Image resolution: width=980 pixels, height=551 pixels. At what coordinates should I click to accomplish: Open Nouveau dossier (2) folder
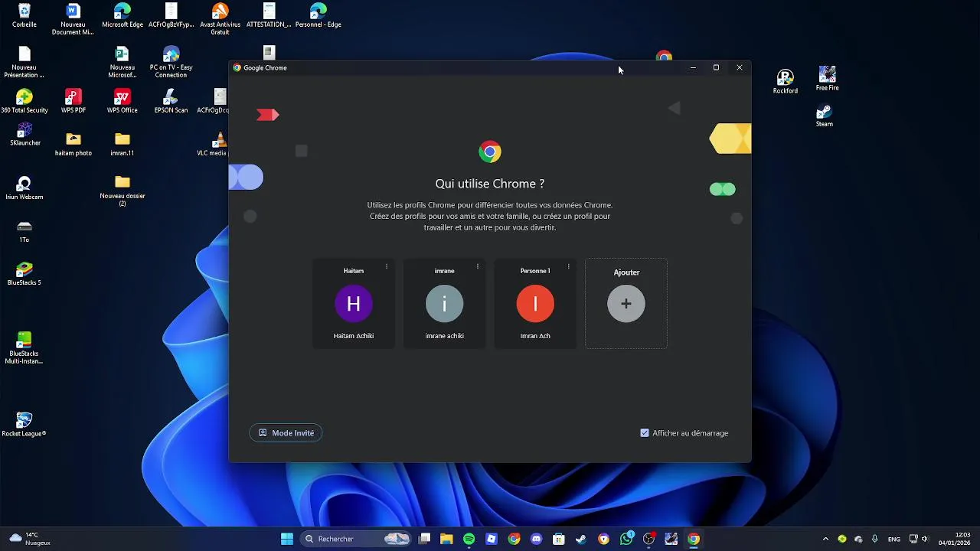122,190
